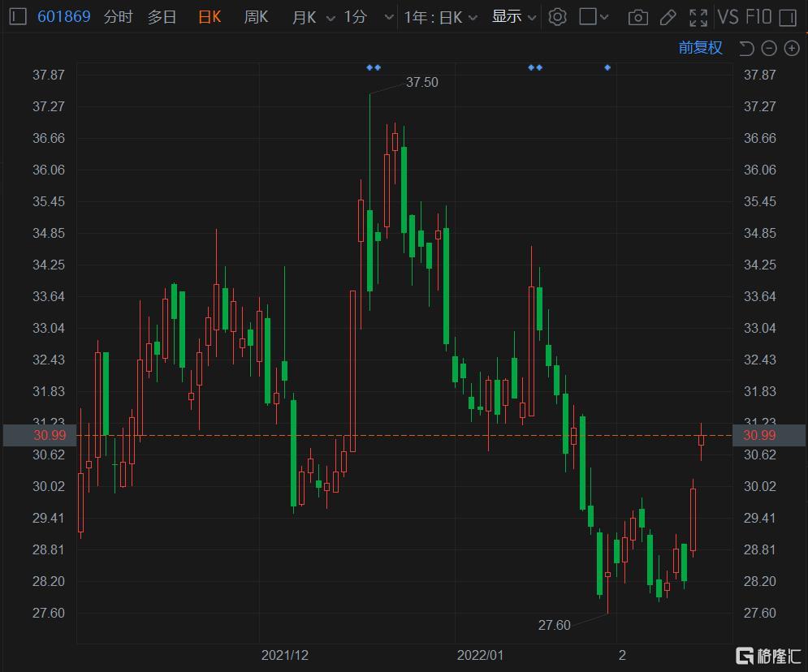This screenshot has height=672, width=808.
Task: Toggle the layout square box
Action: tap(588, 17)
